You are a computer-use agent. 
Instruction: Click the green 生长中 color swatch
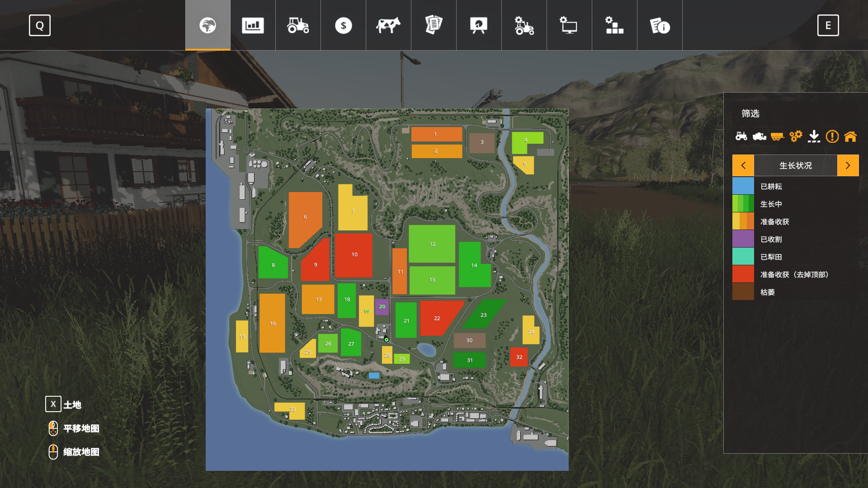(x=743, y=204)
